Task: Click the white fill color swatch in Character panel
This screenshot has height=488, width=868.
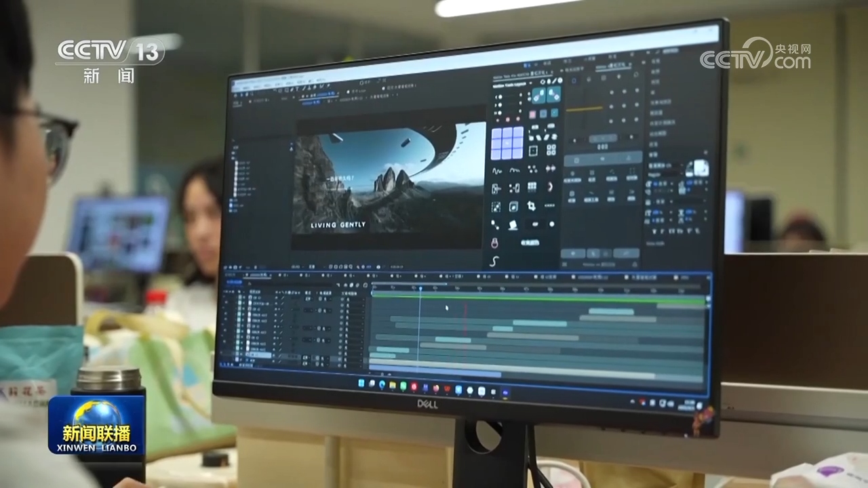Action: tap(701, 169)
